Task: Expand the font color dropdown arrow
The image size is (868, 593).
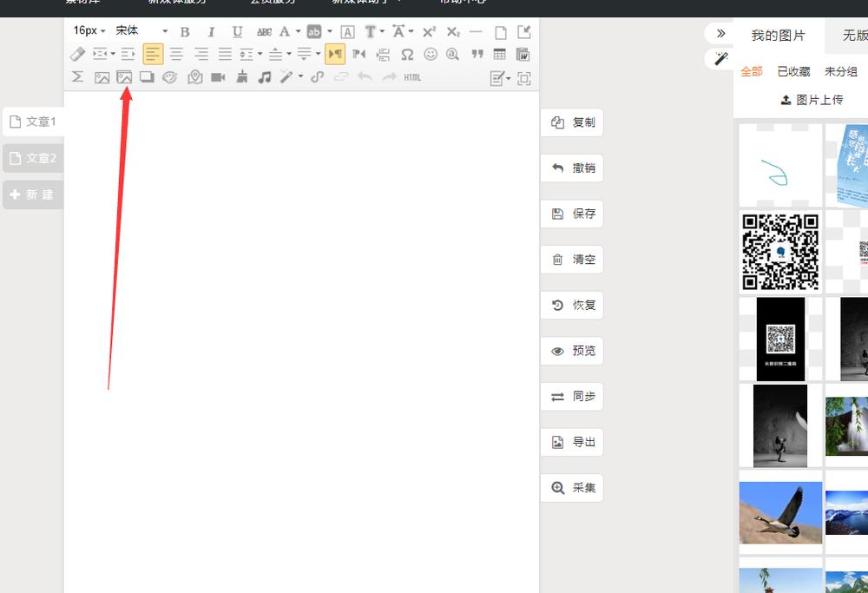Action: 298,32
